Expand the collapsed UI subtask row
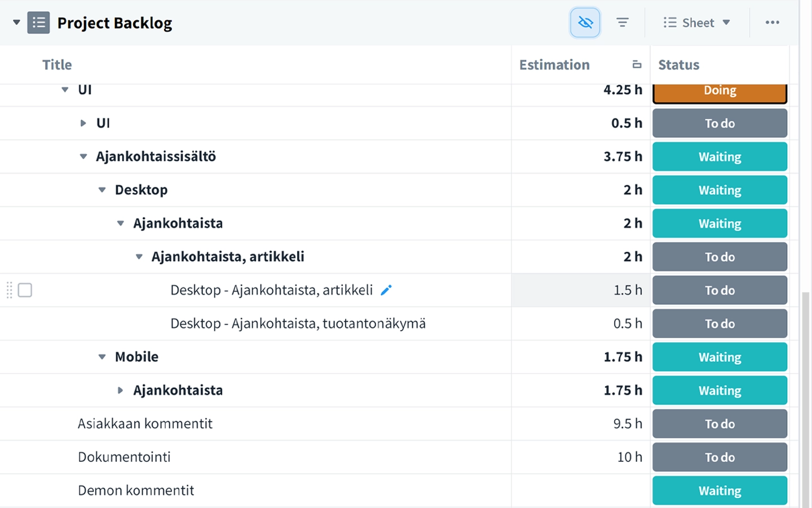Viewport: 812px width, 508px height. (x=83, y=123)
